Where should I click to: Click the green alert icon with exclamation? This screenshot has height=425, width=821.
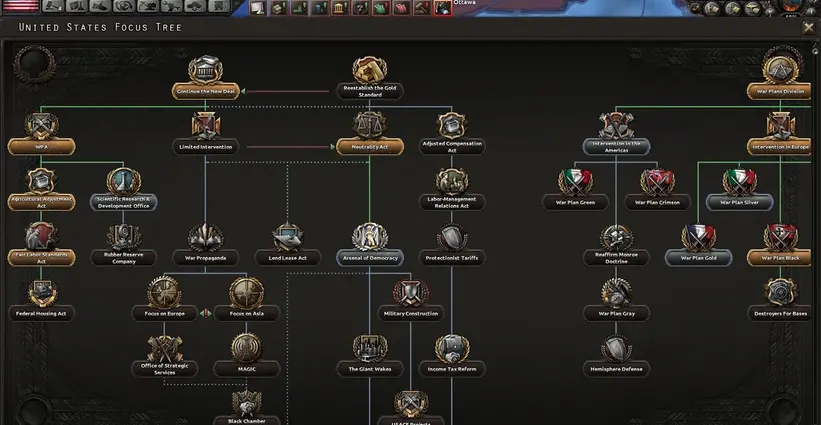coord(382,7)
